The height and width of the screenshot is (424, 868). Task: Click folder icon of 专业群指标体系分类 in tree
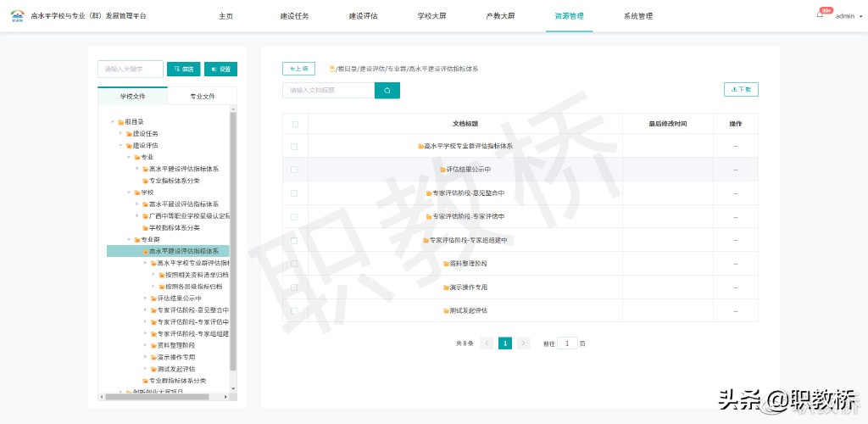point(145,381)
